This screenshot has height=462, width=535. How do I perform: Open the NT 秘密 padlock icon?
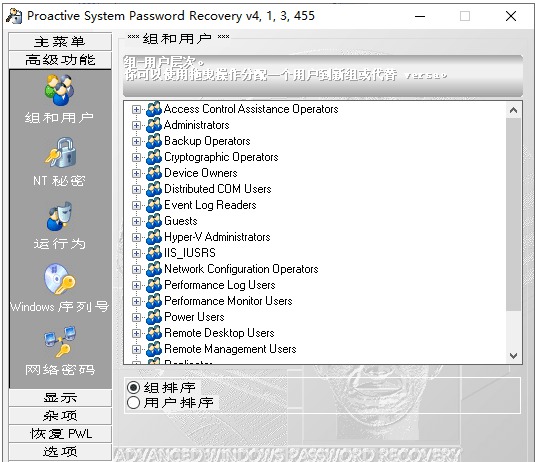click(x=61, y=152)
